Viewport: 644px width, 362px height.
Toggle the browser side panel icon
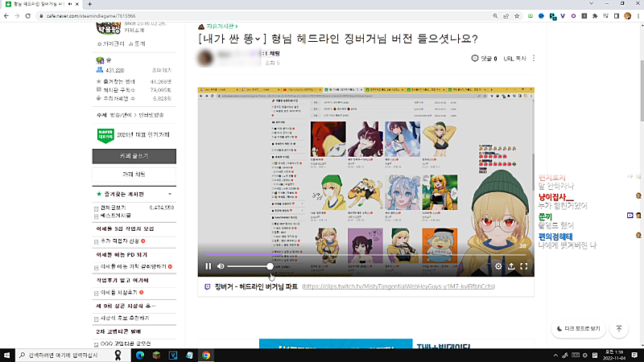(617, 16)
